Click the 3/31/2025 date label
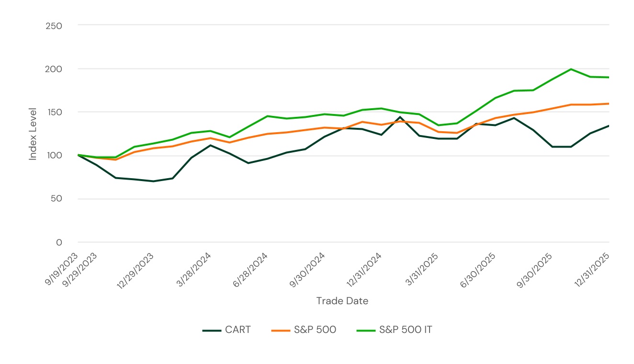 pos(422,270)
